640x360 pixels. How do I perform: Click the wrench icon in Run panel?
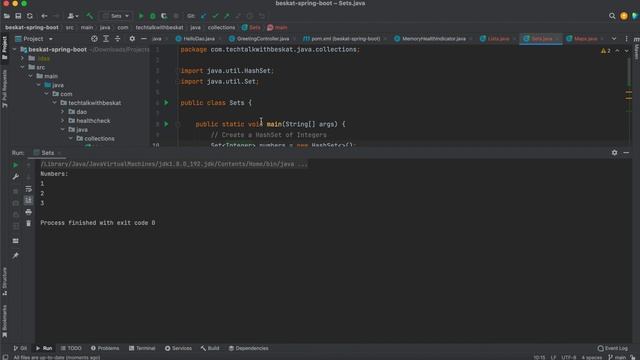pyautogui.click(x=15, y=177)
